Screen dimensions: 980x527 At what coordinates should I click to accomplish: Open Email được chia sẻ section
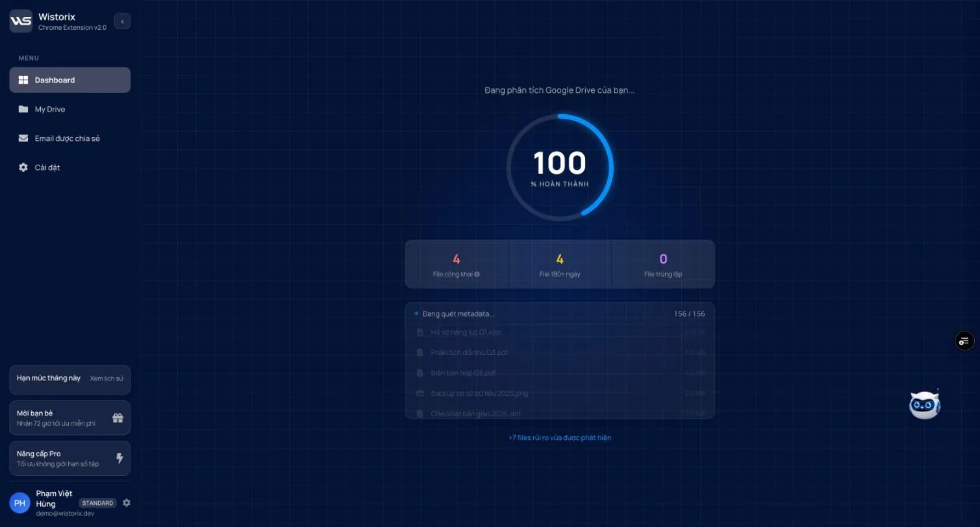pos(69,138)
